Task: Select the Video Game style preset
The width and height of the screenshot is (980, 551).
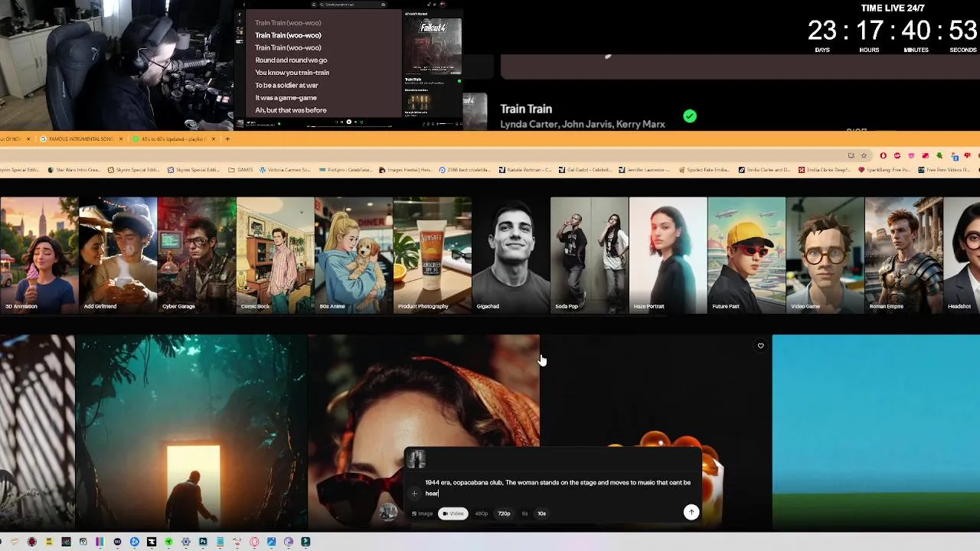Action: 825,255
